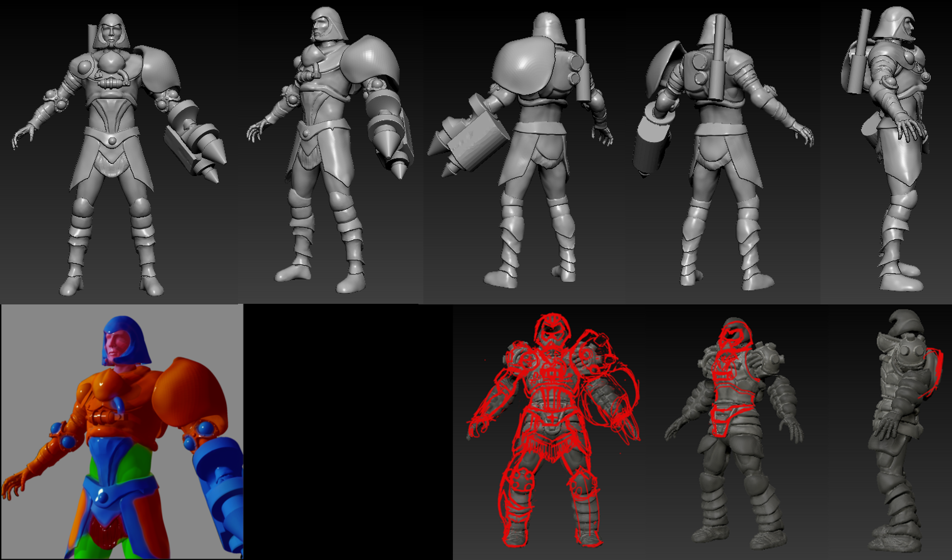Click the empty black panel beside colored render
Image resolution: width=952 pixels, height=560 pixels.
[348, 432]
